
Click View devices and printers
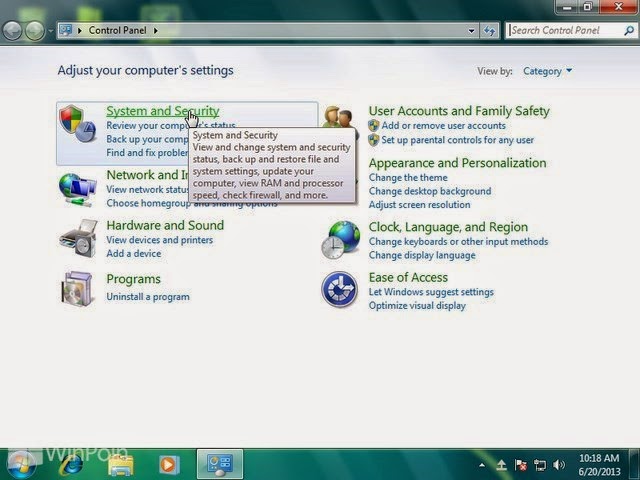pyautogui.click(x=160, y=240)
